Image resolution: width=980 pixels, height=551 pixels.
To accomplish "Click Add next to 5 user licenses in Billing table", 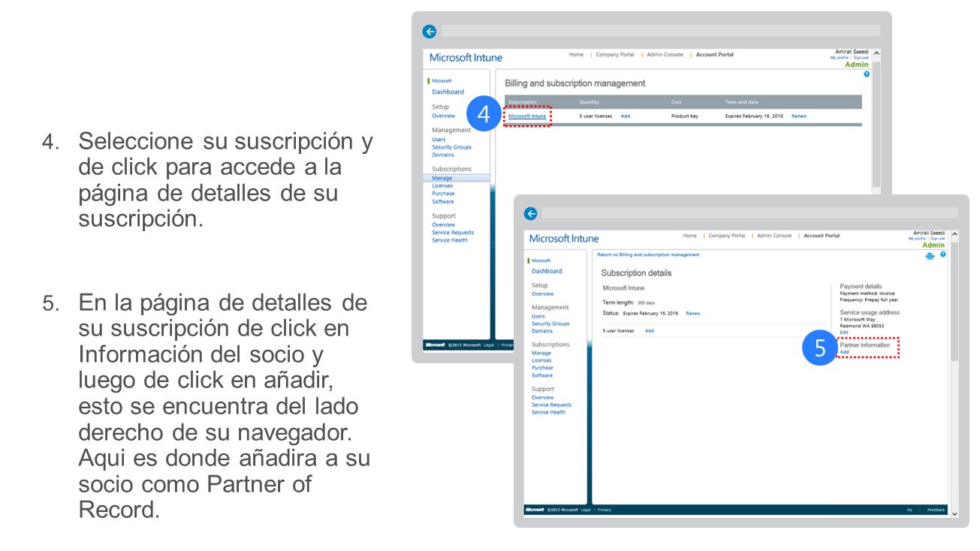I will pos(626,116).
